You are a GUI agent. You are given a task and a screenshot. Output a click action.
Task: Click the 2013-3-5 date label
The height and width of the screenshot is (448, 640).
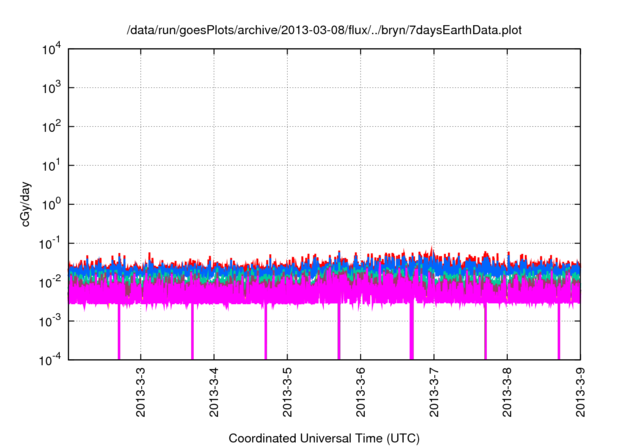287,392
